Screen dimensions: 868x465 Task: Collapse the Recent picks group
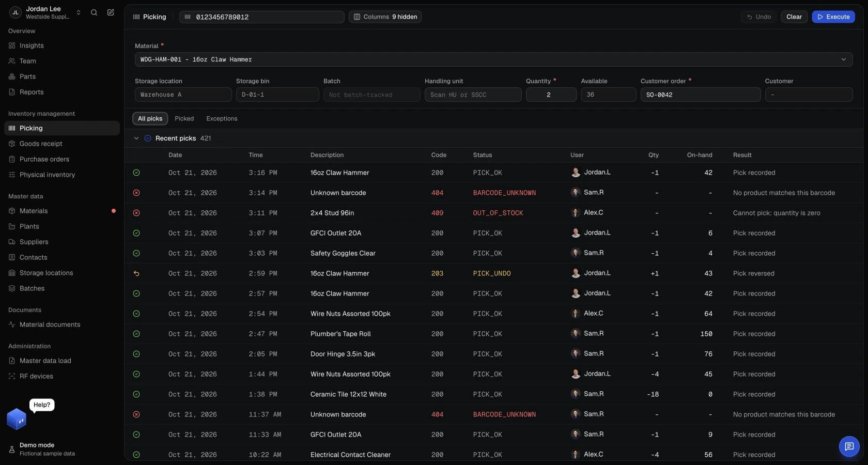(x=136, y=138)
